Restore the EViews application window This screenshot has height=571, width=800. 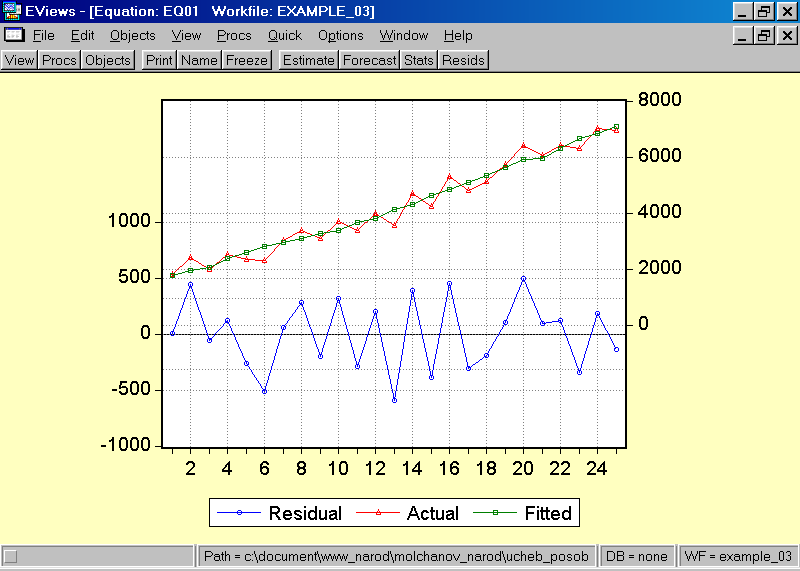(764, 11)
